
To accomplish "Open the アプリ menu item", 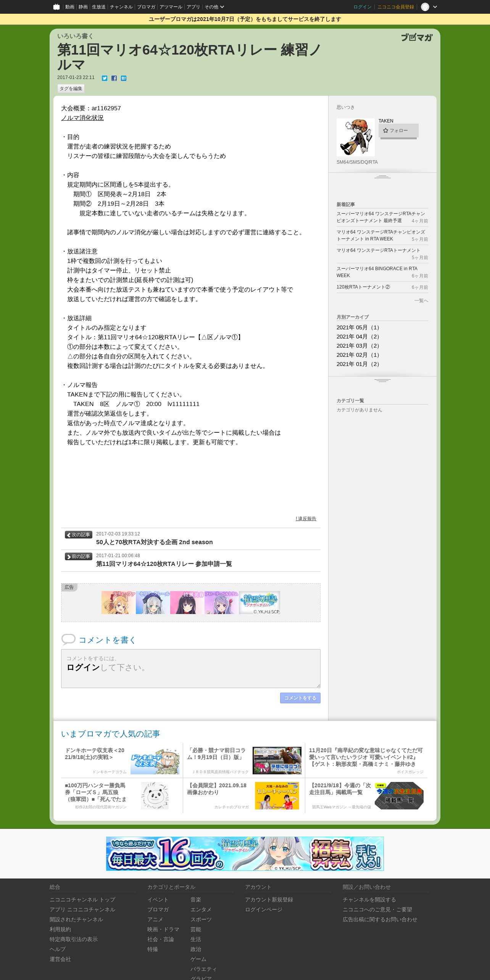I will point(193,7).
